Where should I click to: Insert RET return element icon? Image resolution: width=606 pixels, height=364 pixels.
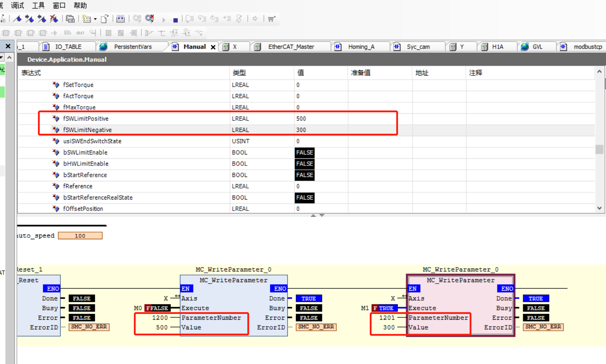[x=80, y=33]
